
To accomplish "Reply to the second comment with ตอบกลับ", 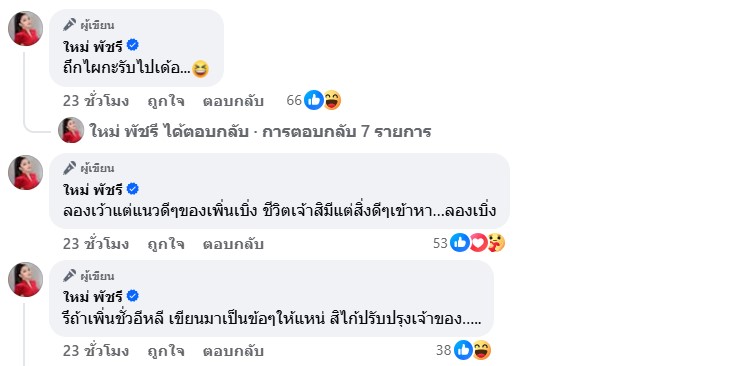I will (233, 244).
